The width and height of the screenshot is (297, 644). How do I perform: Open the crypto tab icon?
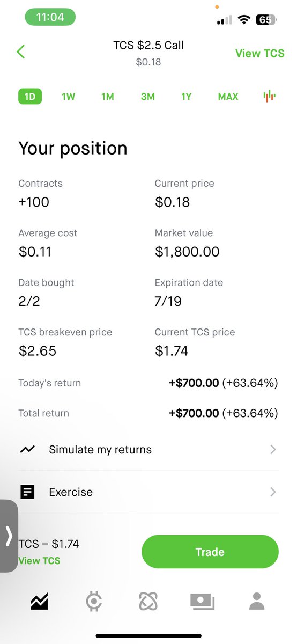pyautogui.click(x=94, y=602)
